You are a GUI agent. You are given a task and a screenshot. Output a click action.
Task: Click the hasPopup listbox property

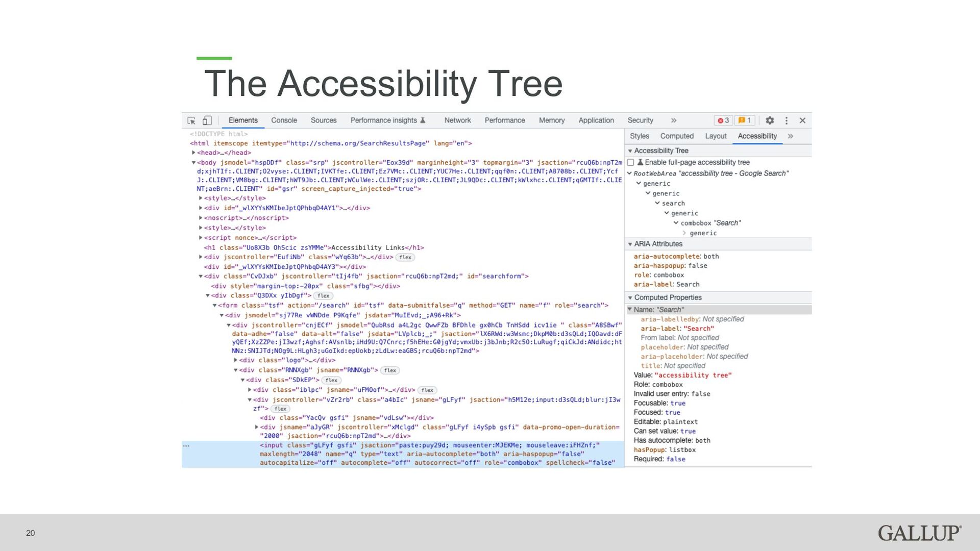665,450
